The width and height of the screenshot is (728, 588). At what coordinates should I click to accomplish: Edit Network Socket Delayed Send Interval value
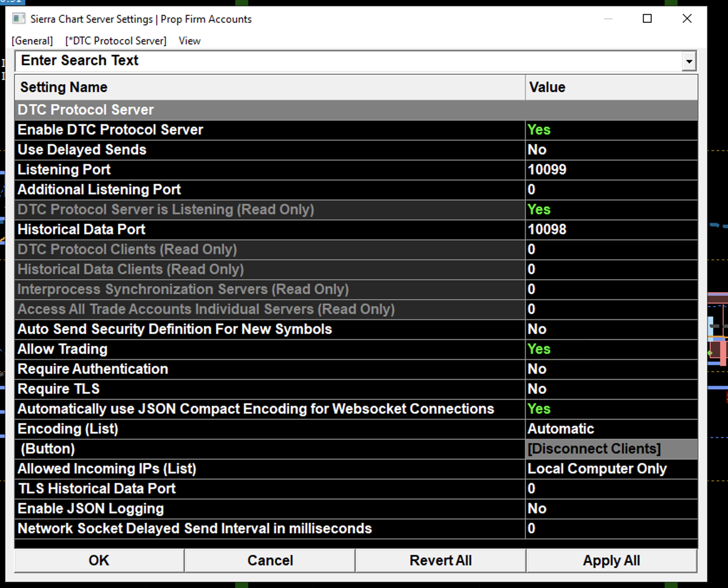coord(612,529)
